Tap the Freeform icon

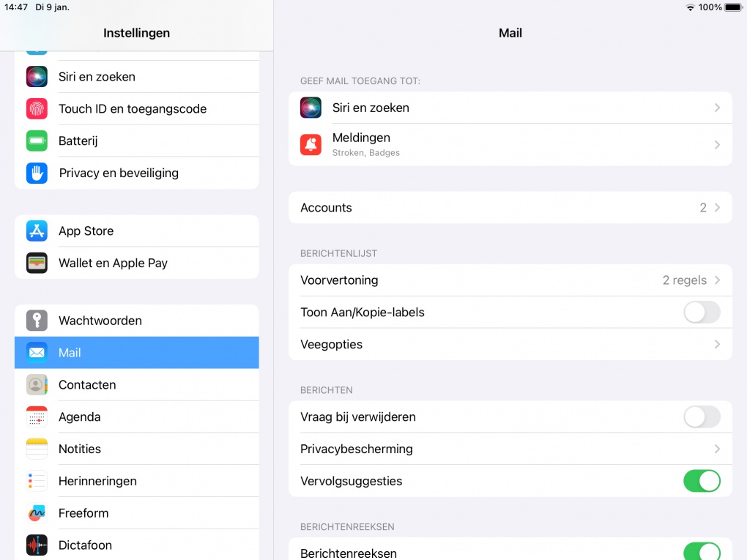point(37,513)
